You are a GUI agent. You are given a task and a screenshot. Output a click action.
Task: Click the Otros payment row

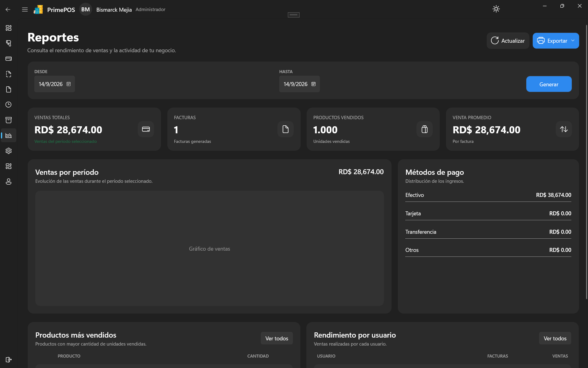point(488,250)
